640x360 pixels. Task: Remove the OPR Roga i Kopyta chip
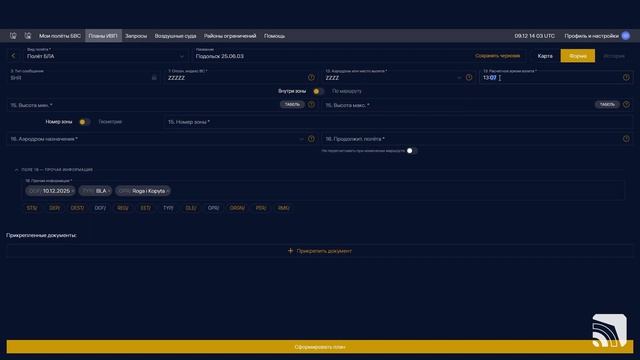pos(167,191)
